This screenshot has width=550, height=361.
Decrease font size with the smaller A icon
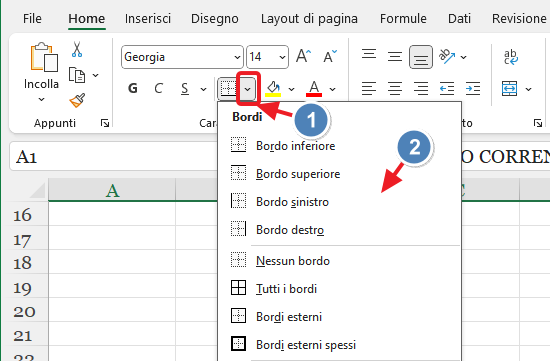pos(330,56)
